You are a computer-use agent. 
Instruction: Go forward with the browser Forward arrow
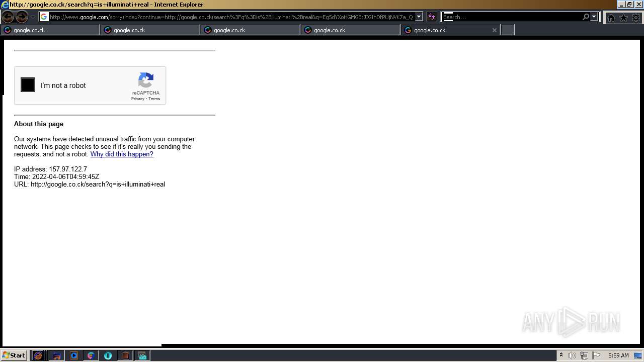(22, 17)
